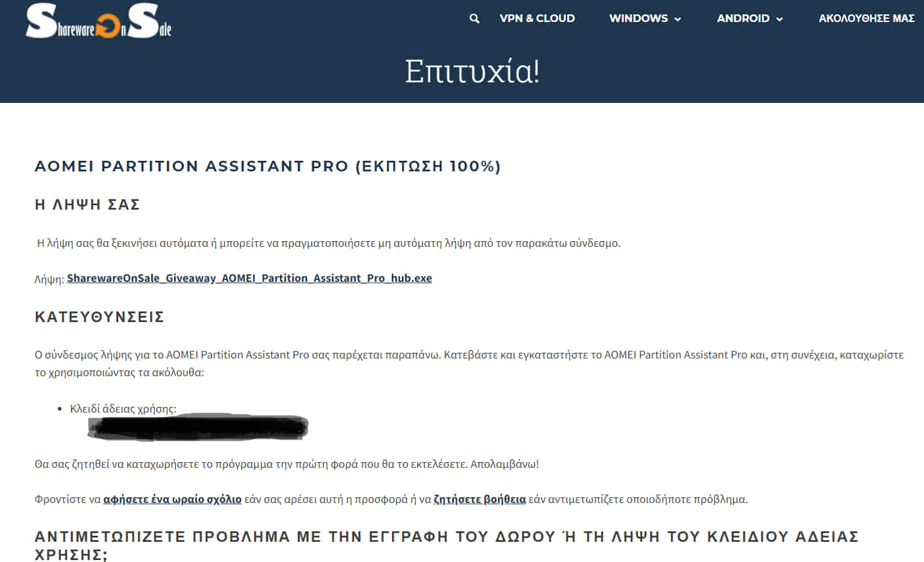Open the ΑΚΟΛΟΥΘΗΣΕ ΜΑΣ menu item
924x562 pixels.
[x=866, y=18]
